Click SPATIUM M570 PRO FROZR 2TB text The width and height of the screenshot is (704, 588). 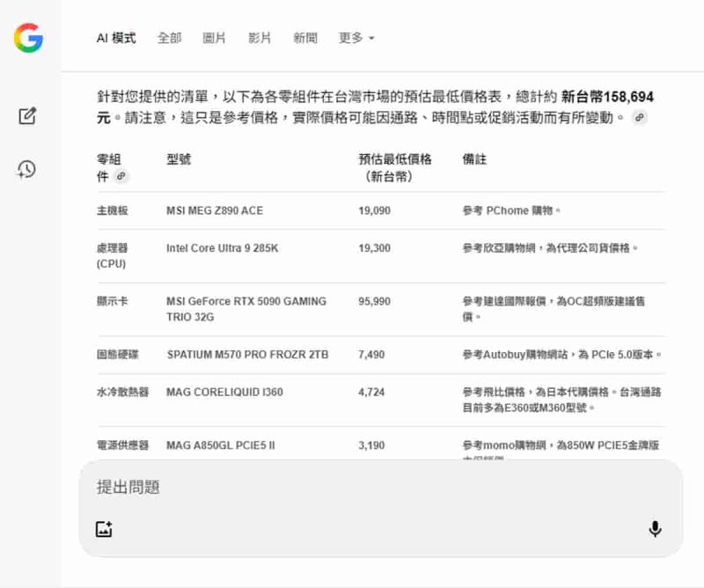[247, 355]
